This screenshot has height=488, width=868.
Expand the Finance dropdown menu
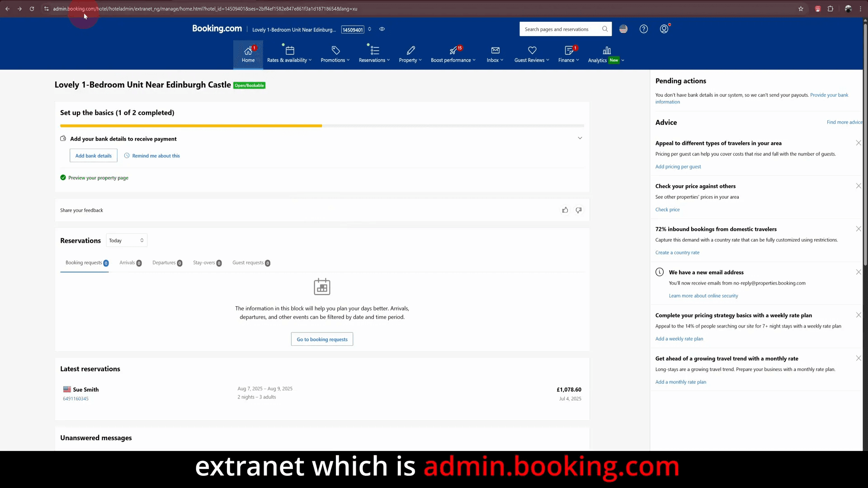click(x=568, y=60)
